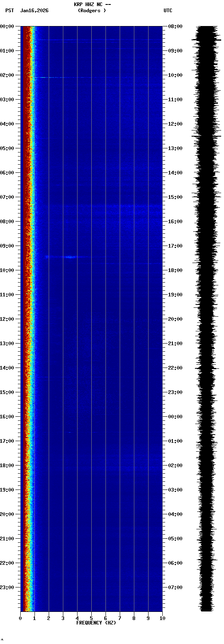Click the seismogram waveform trace beside the spectrogram
This screenshot has height=644, width=224.
[x=207, y=319]
